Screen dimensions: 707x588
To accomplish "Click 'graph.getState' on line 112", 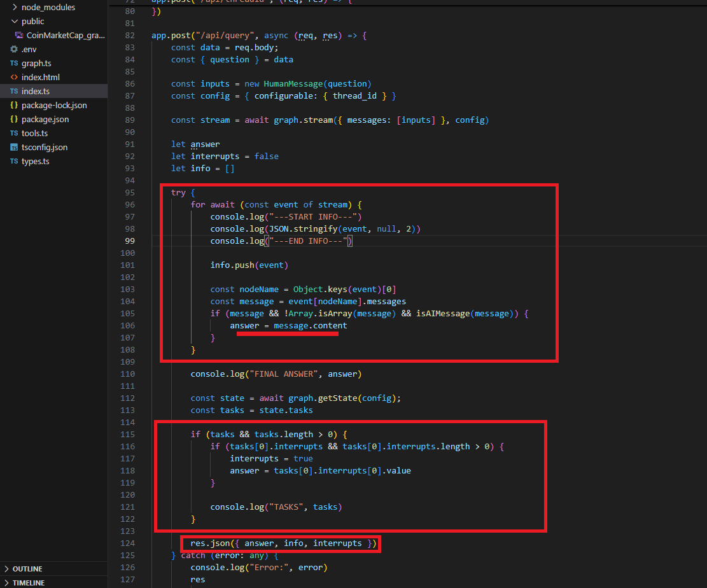I will pyautogui.click(x=323, y=398).
